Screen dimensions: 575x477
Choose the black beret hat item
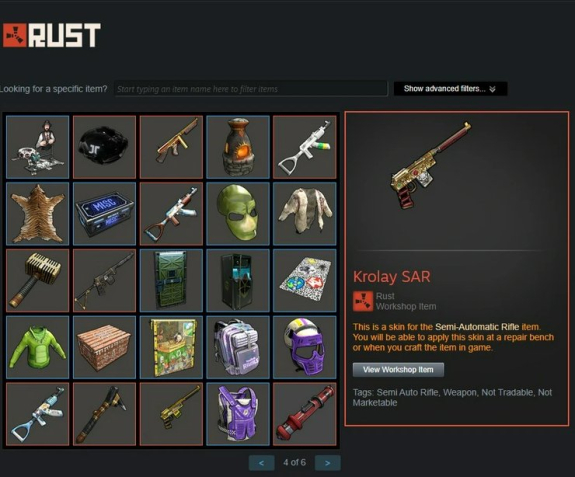[x=105, y=147]
